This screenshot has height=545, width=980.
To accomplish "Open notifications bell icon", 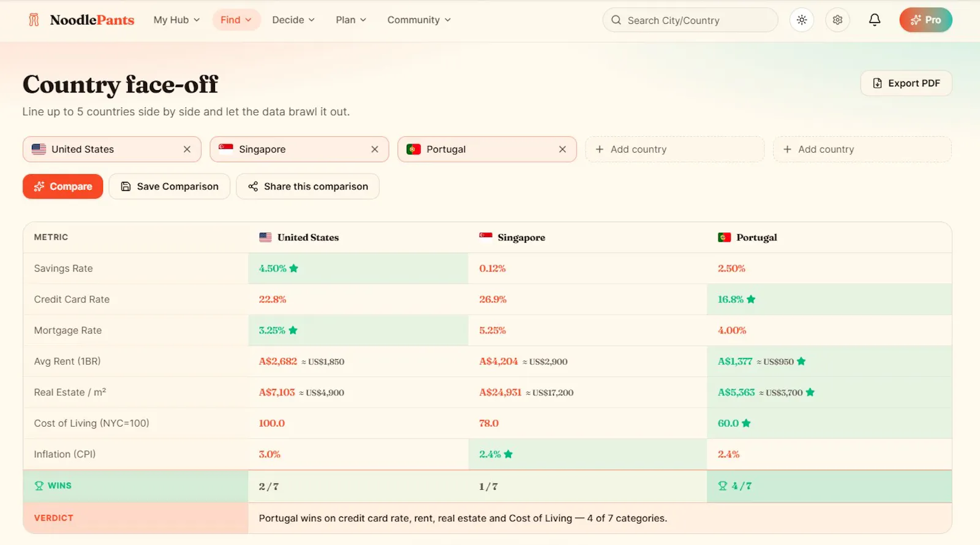I will [875, 20].
